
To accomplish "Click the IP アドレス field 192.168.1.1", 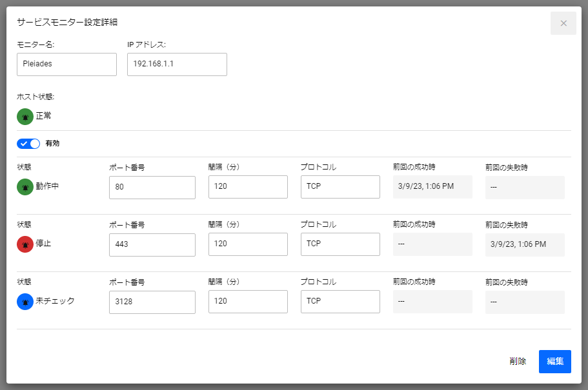I will coord(177,64).
